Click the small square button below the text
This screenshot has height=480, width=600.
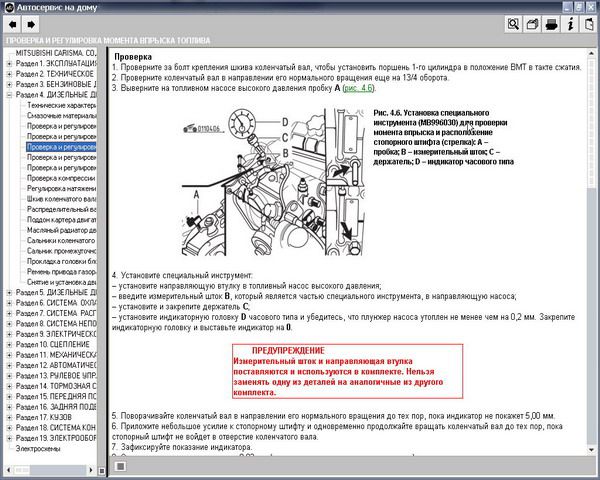tap(119, 465)
